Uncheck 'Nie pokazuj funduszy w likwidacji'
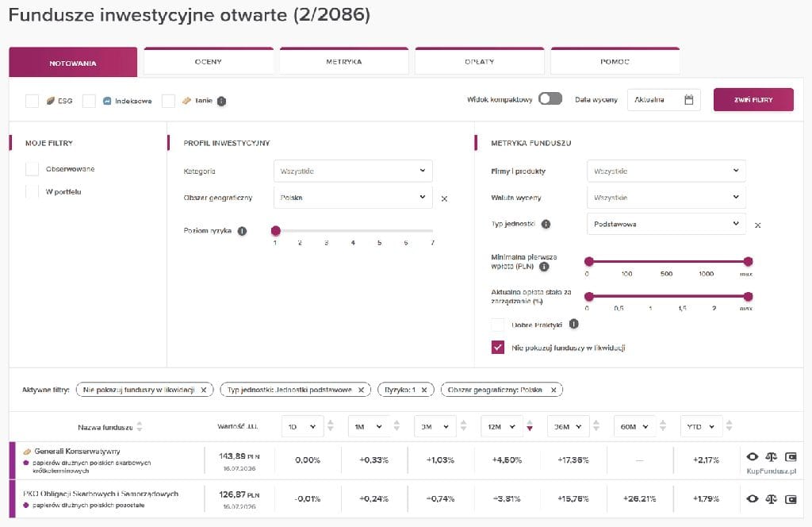 (x=498, y=348)
